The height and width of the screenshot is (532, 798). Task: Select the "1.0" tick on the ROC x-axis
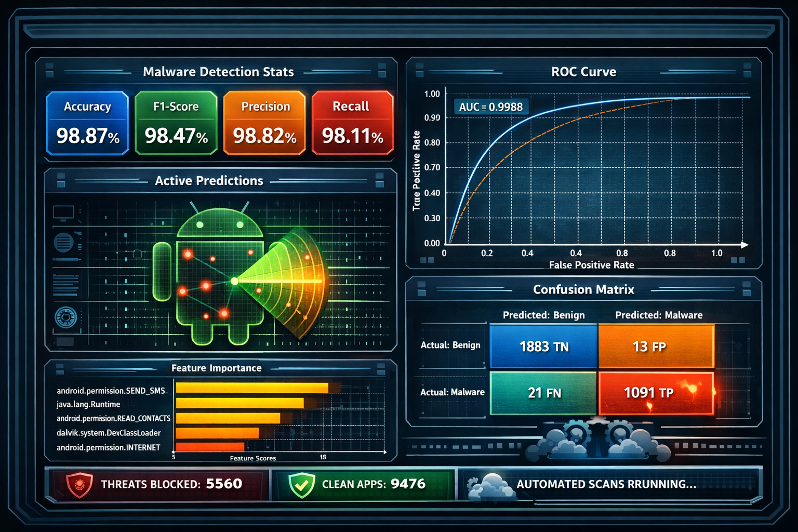point(717,253)
